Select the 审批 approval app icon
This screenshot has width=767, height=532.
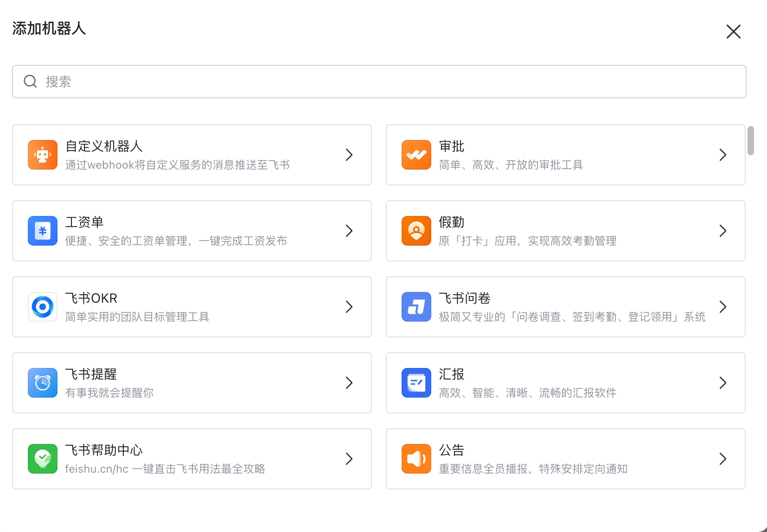[416, 155]
